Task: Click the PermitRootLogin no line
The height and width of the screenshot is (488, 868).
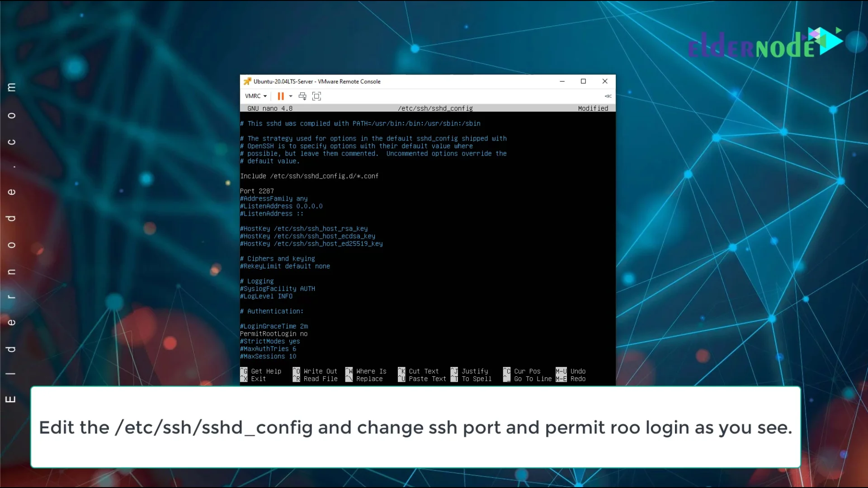Action: pos(274,334)
